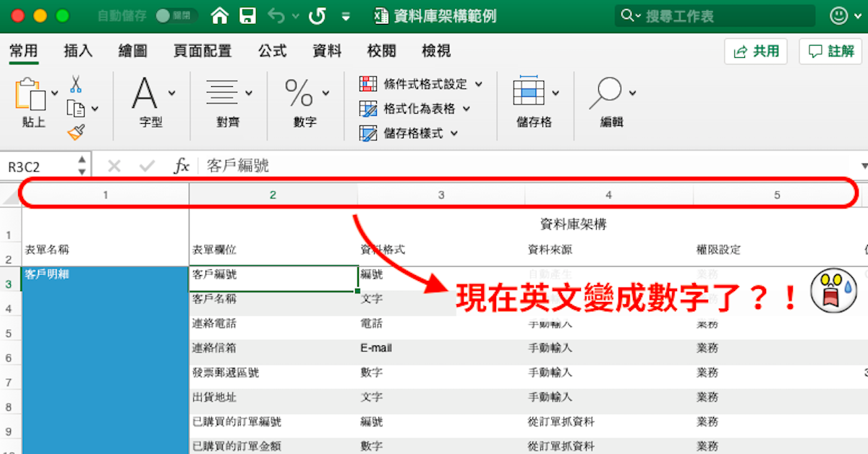Click the 資料庫架構 title cell
Viewport: 868px width, 454px height.
point(573,224)
